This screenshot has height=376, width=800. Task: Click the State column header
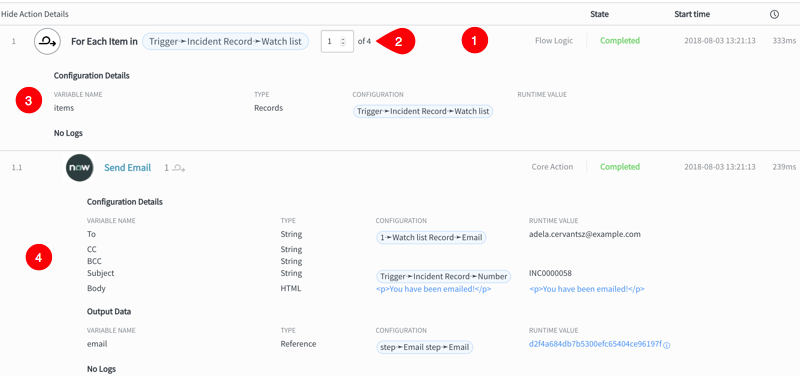coord(599,14)
